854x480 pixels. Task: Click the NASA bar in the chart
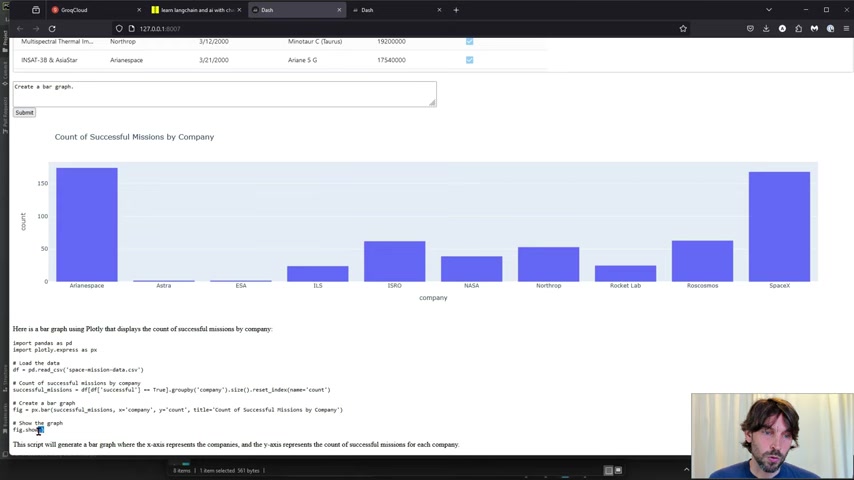(472, 269)
